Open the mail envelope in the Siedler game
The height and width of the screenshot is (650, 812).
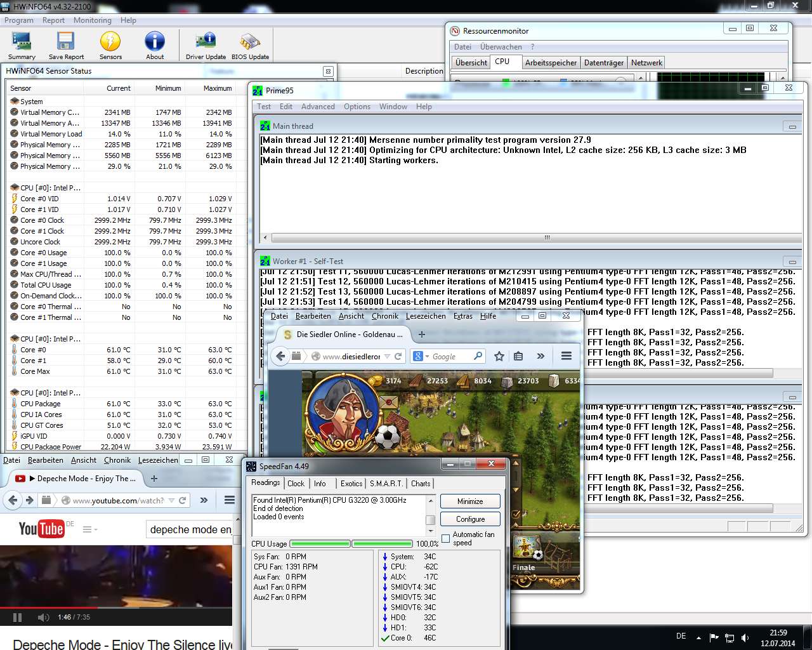coord(390,402)
